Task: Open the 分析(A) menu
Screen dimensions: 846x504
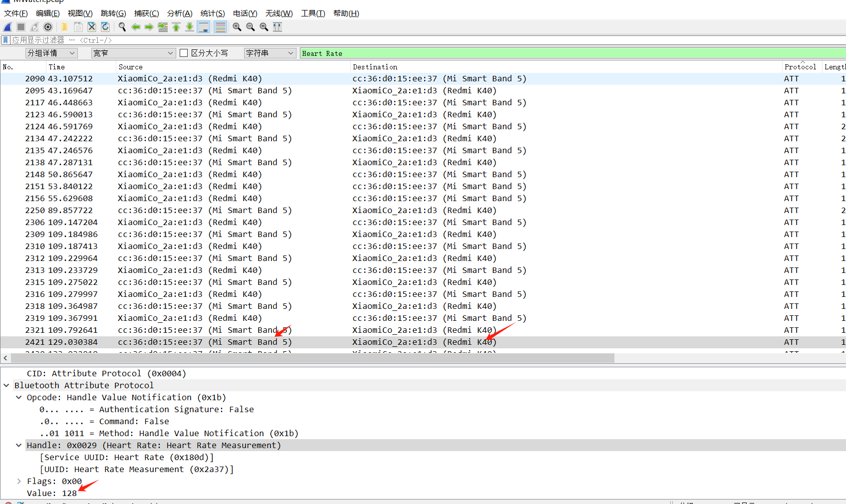Action: 180,13
